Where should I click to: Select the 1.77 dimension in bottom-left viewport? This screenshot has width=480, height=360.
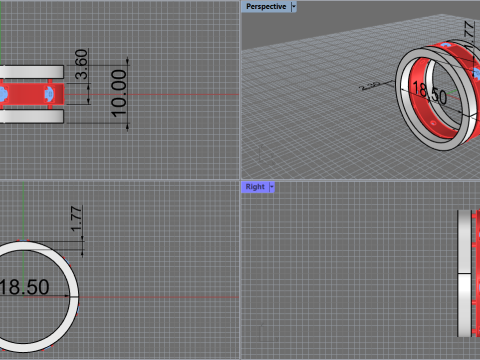(76, 219)
